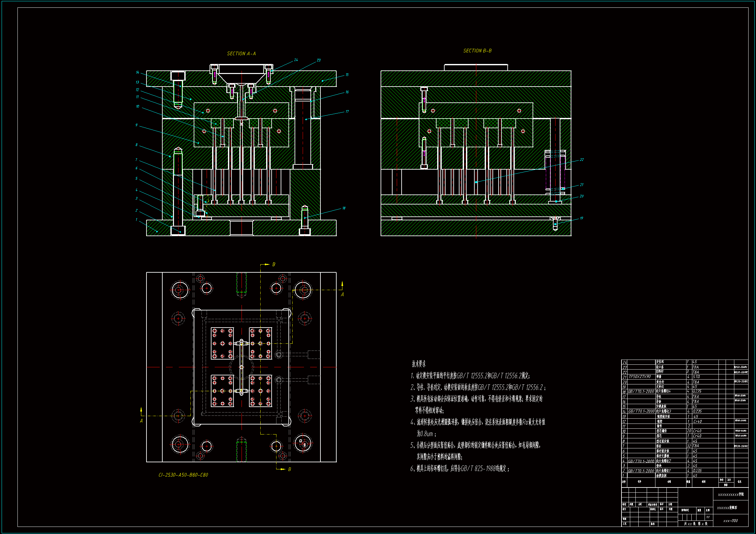Click balloon number 23 in section A-A
The height and width of the screenshot is (534, 756).
[x=319, y=60]
